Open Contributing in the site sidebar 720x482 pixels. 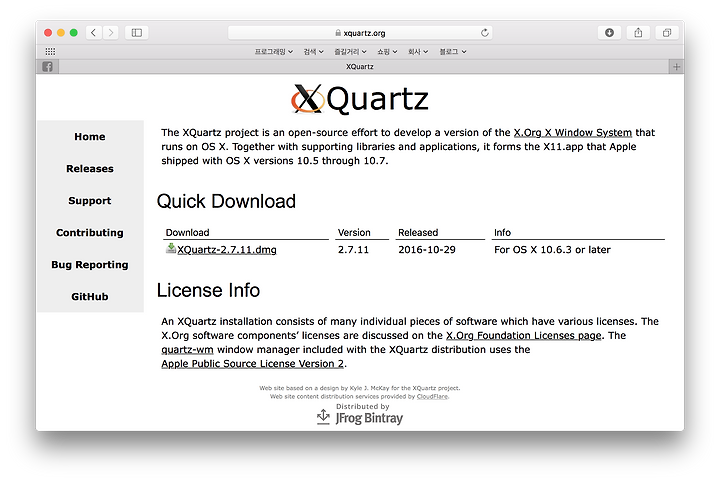click(x=90, y=233)
